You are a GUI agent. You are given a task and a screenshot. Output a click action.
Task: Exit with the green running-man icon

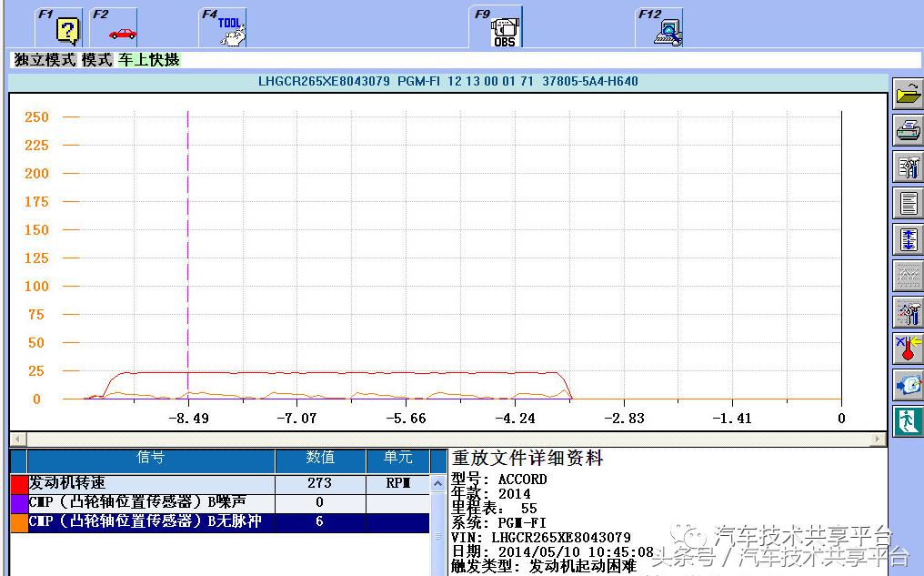pyautogui.click(x=909, y=421)
